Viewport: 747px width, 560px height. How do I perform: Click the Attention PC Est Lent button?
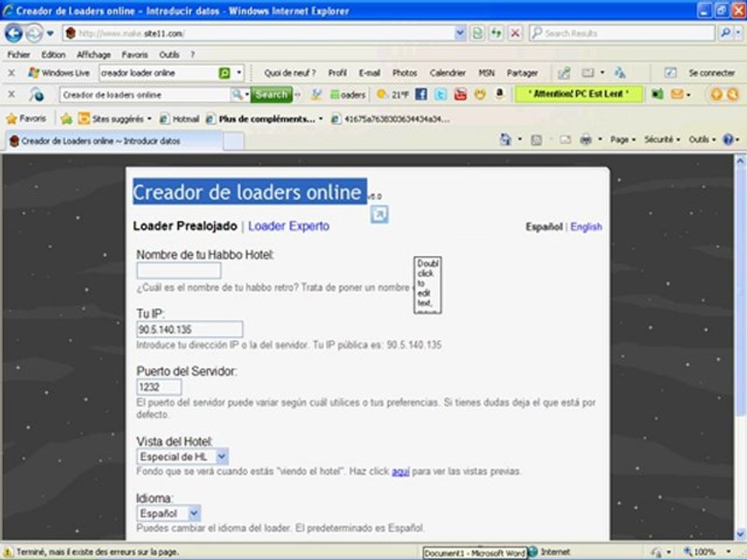pyautogui.click(x=578, y=94)
